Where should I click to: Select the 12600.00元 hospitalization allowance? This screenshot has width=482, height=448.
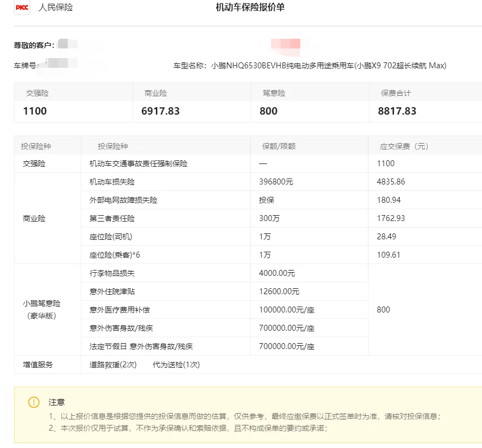[279, 291]
